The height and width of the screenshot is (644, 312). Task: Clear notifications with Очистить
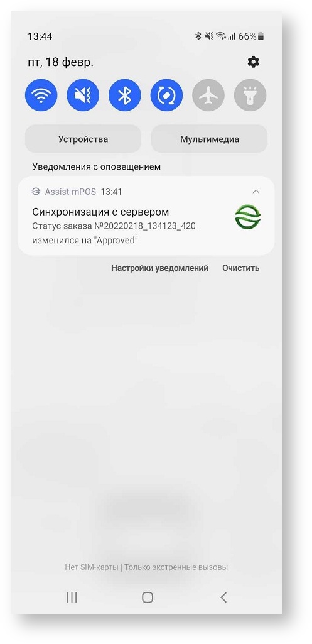(x=241, y=268)
